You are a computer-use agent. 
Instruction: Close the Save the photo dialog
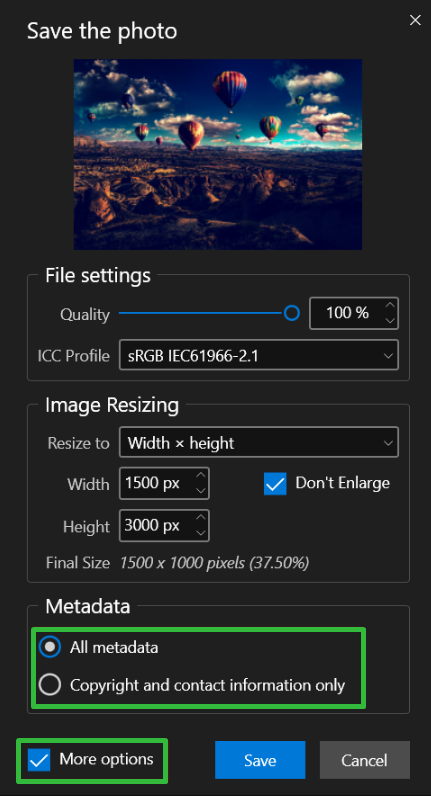415,20
